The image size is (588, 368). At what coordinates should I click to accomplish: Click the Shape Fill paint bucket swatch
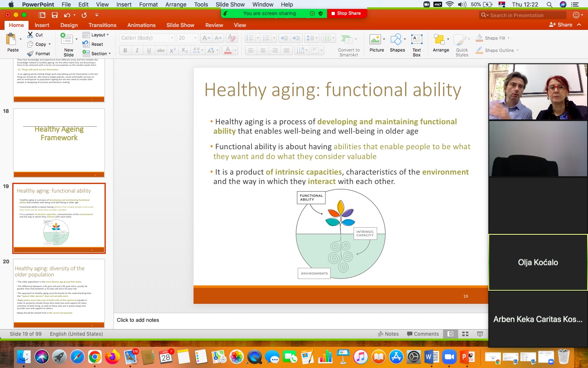coord(479,38)
